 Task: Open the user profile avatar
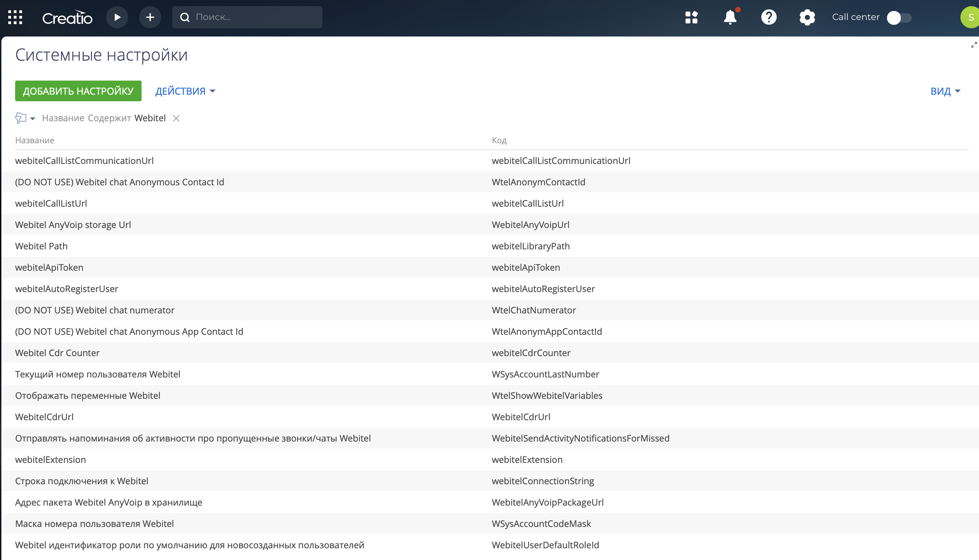(970, 17)
